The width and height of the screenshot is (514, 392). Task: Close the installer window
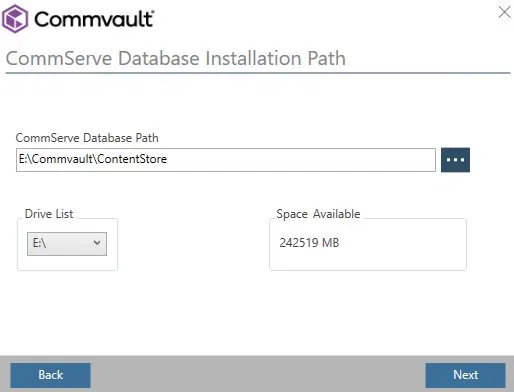click(504, 12)
